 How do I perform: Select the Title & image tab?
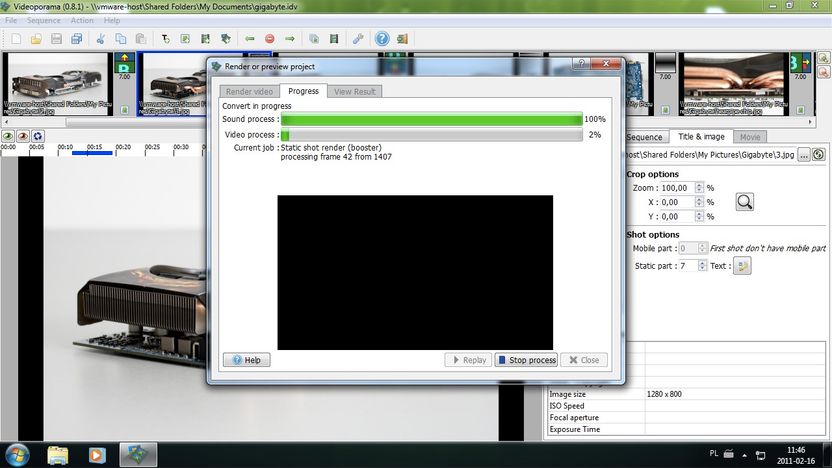pos(701,136)
